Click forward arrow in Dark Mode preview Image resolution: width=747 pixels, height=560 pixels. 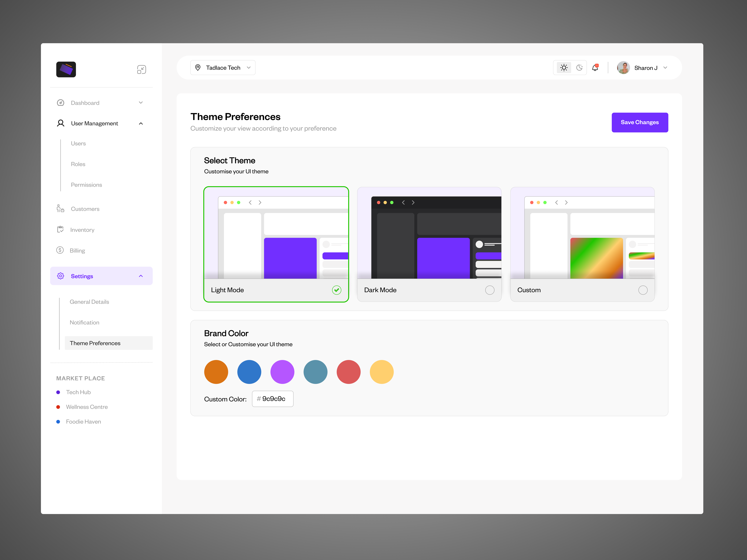pos(413,203)
